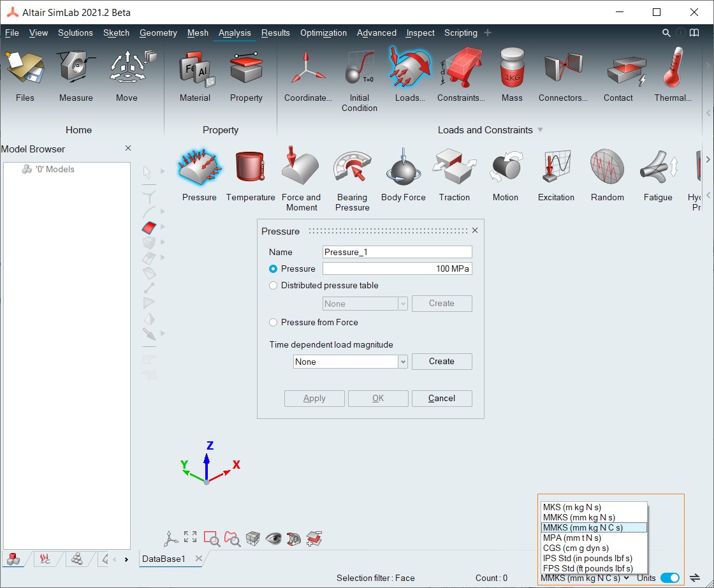Click the Cancel button in Pressure dialog

pyautogui.click(x=442, y=399)
